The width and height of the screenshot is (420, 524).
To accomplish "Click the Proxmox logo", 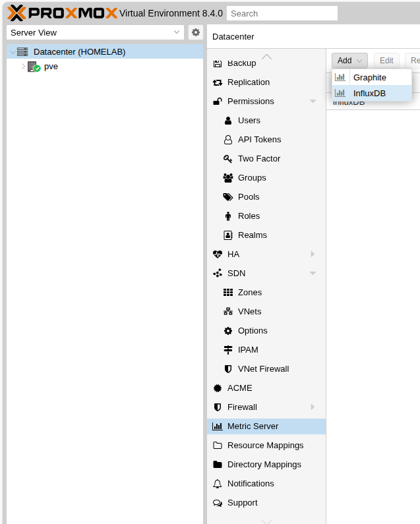I will [63, 13].
